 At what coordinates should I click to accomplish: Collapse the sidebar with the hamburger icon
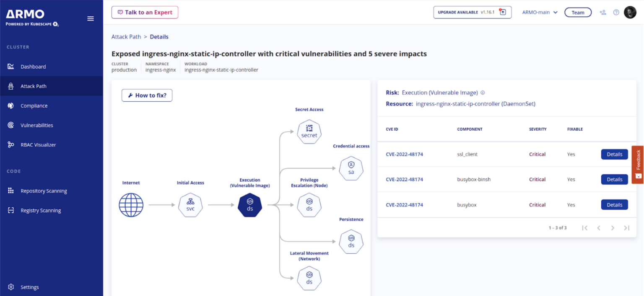coord(91,18)
